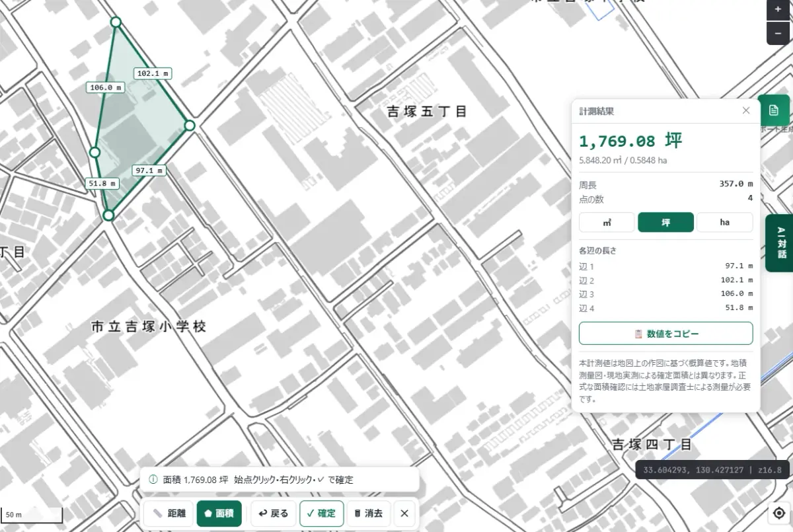
Task: Switch area unit to ha
Action: (x=724, y=222)
